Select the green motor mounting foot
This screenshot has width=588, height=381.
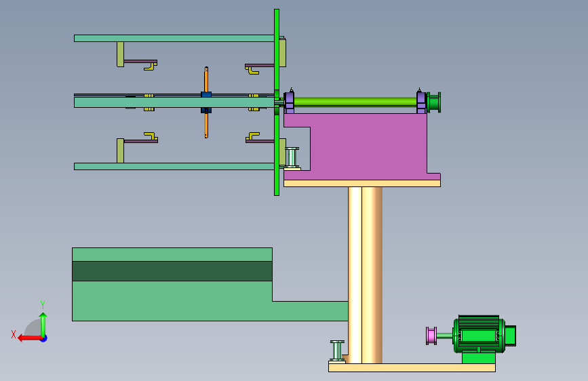tap(479, 357)
